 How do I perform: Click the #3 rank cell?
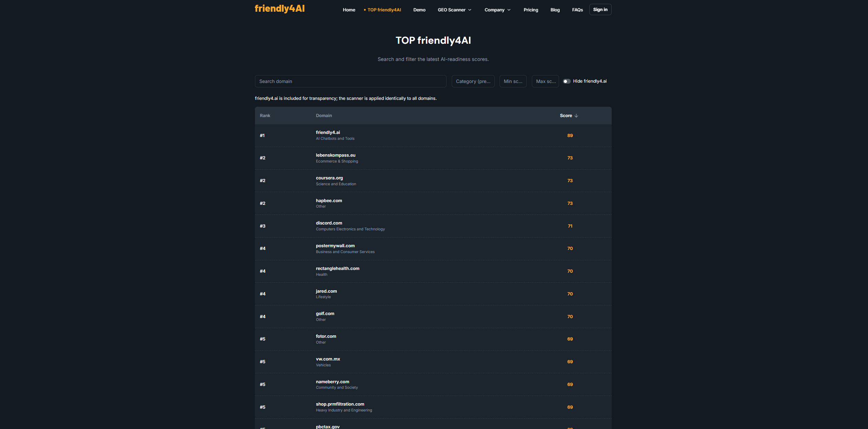coord(262,226)
